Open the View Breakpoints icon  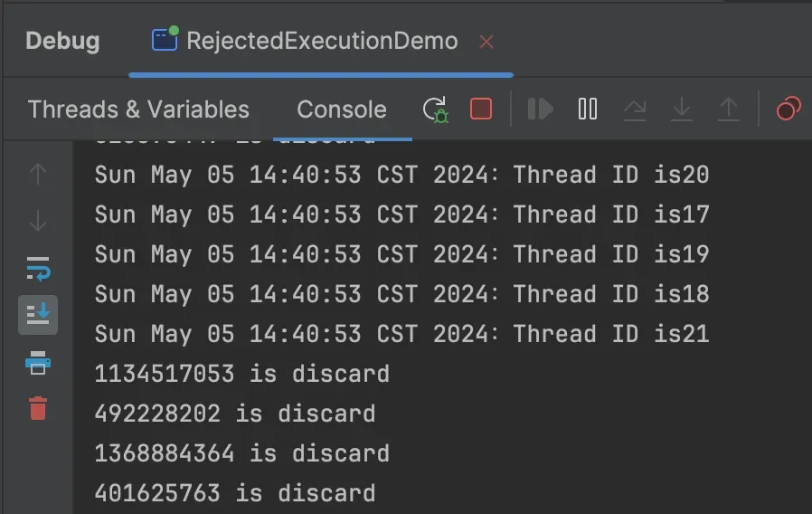pyautogui.click(x=788, y=109)
